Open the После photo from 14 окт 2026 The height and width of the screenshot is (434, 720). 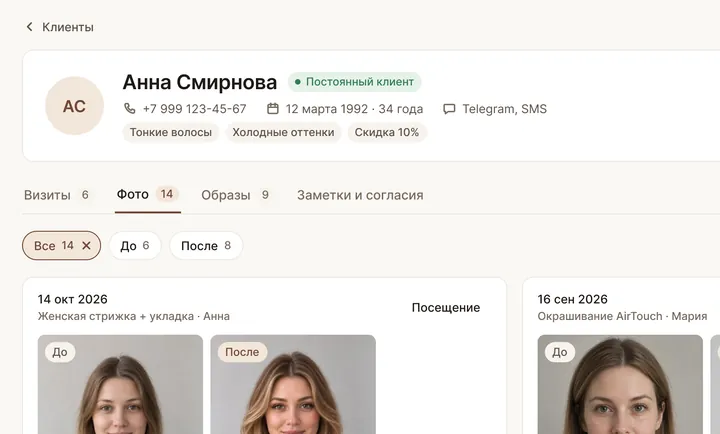click(x=293, y=384)
